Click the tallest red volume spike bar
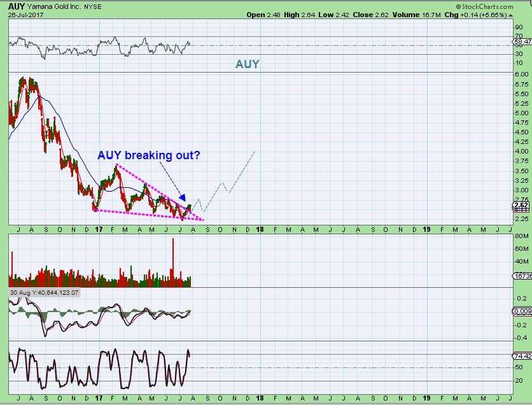The height and width of the screenshot is (405, 532). pos(173,262)
